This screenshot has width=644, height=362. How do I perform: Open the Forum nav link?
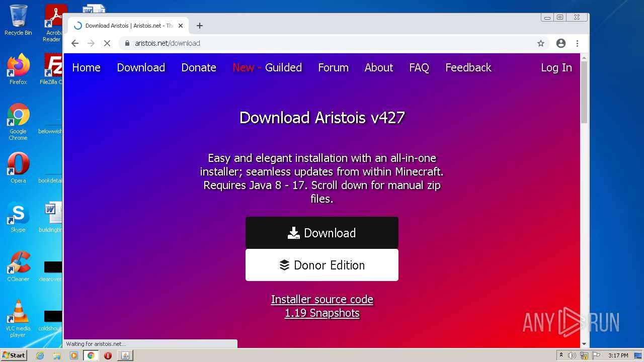[x=333, y=67]
